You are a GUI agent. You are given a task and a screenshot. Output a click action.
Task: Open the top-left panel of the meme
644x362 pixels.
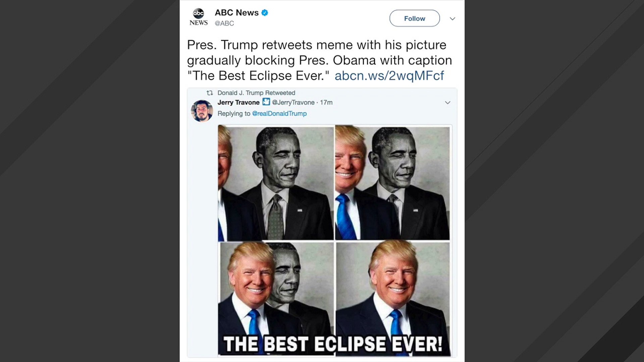click(x=276, y=183)
